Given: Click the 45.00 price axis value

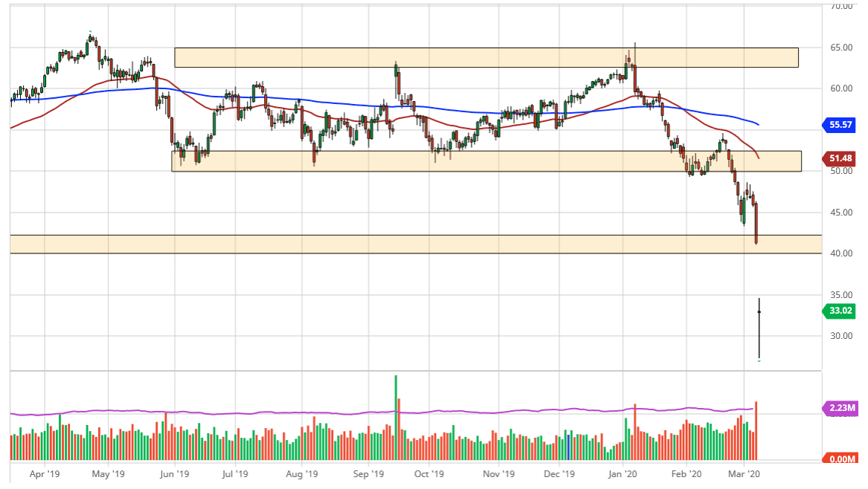Looking at the screenshot, I should click(841, 213).
